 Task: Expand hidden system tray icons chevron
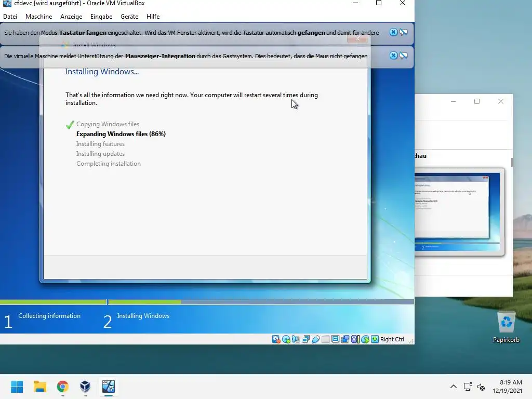pos(453,387)
